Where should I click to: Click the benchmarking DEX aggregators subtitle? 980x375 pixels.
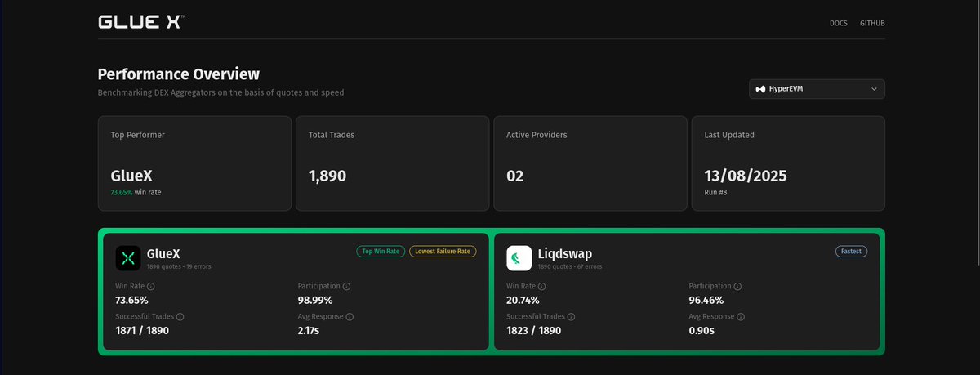(x=220, y=92)
